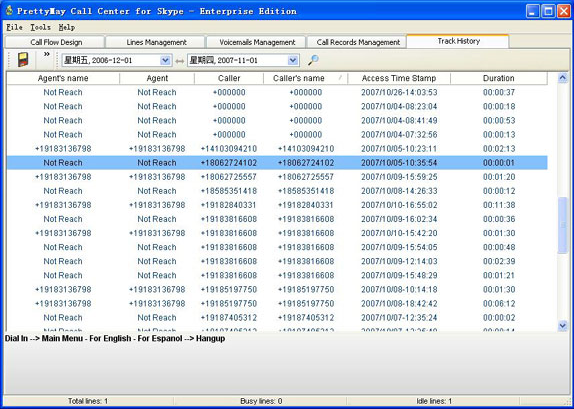This screenshot has height=409, width=574.
Task: Select the Track History tab
Action: 458,41
